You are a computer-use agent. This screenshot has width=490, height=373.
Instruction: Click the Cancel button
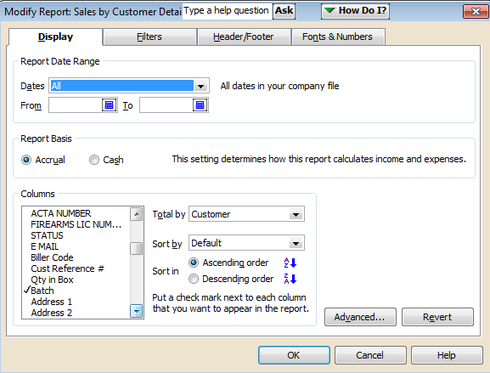pos(370,355)
